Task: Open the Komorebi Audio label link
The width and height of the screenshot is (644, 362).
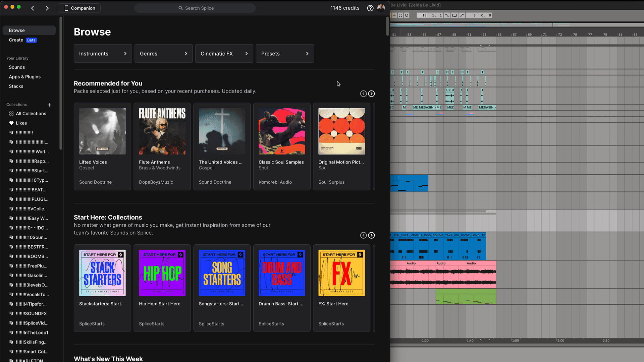Action: pos(275,182)
